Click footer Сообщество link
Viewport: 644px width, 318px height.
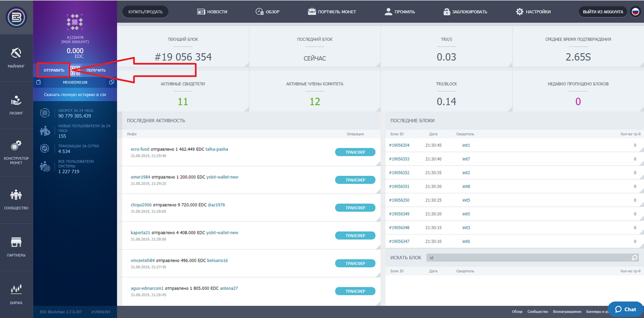pyautogui.click(x=538, y=312)
